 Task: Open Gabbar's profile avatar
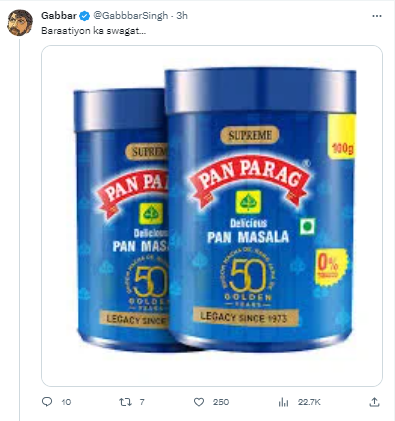click(x=20, y=23)
